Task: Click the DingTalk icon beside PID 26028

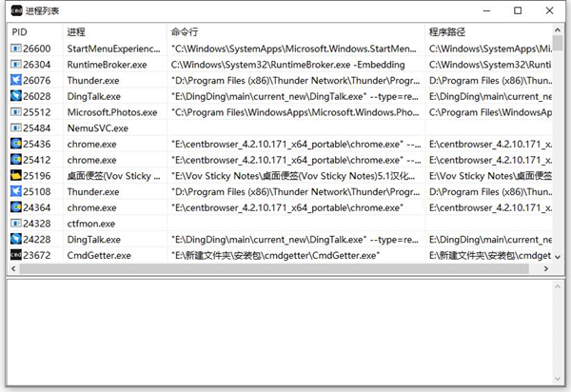Action: point(15,96)
